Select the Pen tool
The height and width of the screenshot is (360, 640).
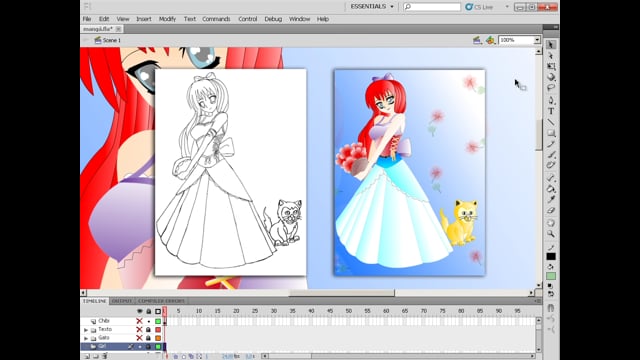tap(551, 100)
